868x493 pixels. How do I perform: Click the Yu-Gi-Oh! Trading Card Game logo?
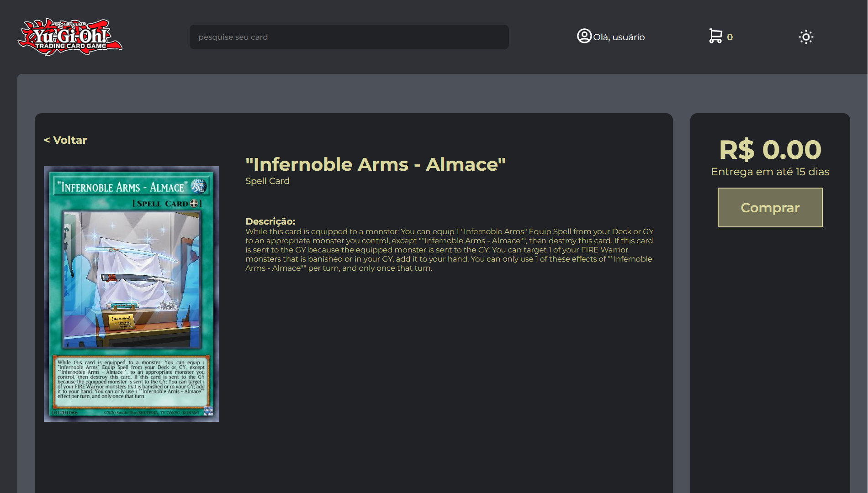(x=70, y=37)
